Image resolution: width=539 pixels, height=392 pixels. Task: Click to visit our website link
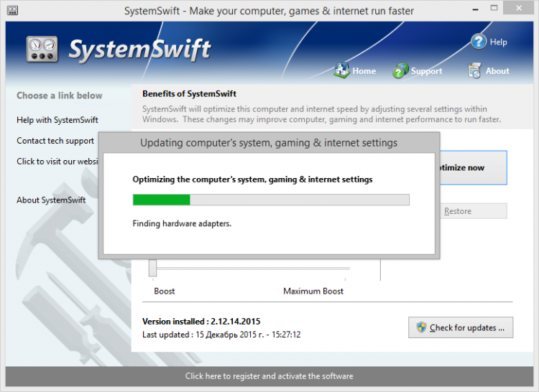click(x=57, y=162)
